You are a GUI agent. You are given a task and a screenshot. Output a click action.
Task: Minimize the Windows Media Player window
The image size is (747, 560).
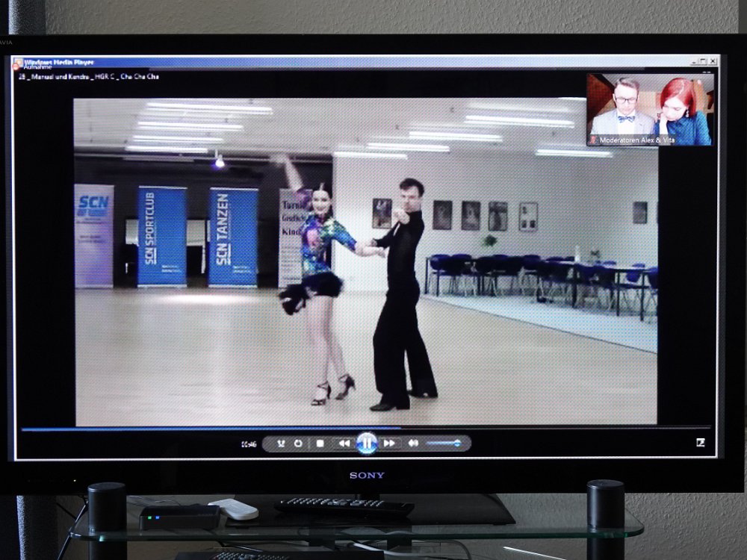[694, 61]
